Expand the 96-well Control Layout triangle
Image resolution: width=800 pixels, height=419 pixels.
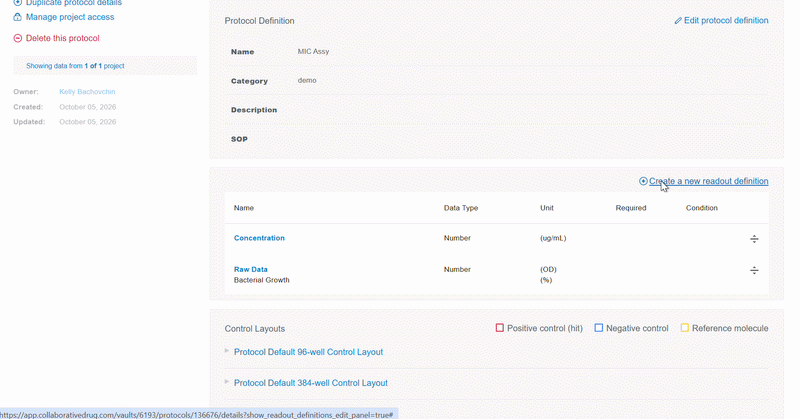(x=227, y=351)
